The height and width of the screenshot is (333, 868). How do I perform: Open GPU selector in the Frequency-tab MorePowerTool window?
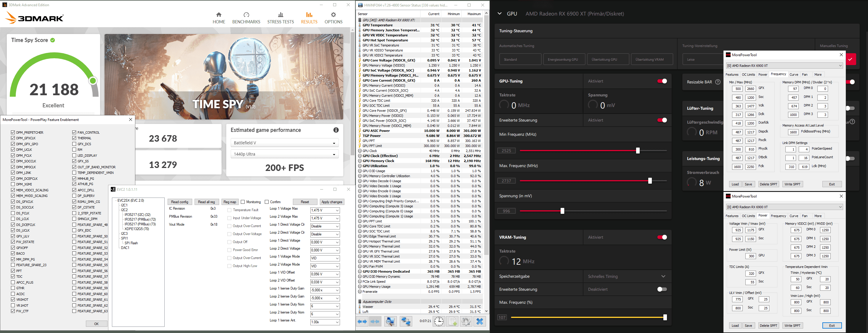[784, 66]
